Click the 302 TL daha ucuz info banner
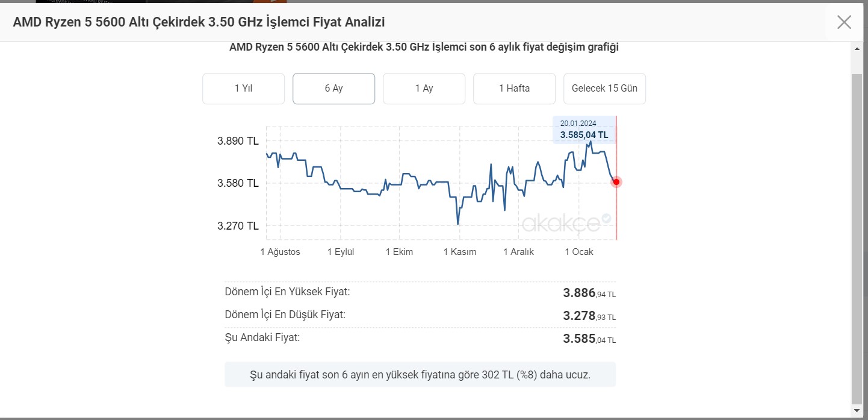The height and width of the screenshot is (420, 868). pyautogui.click(x=420, y=375)
